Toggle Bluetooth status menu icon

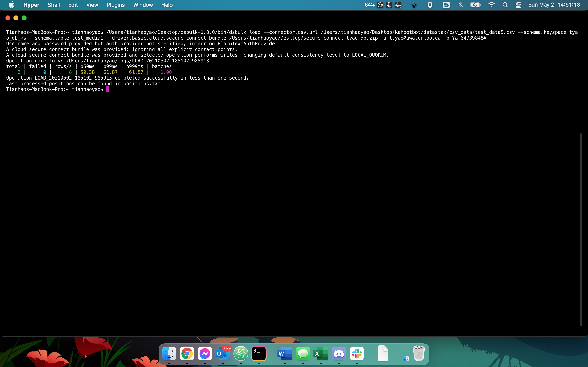coord(460,5)
